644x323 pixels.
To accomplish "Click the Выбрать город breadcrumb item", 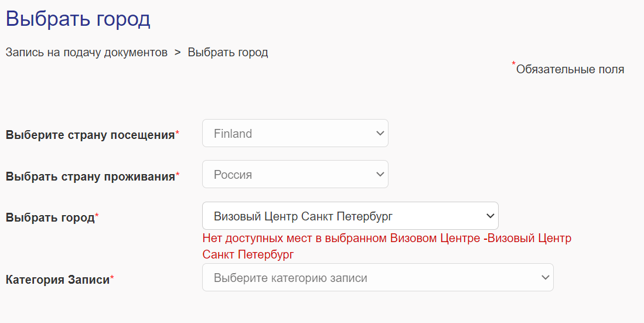I will click(x=228, y=52).
